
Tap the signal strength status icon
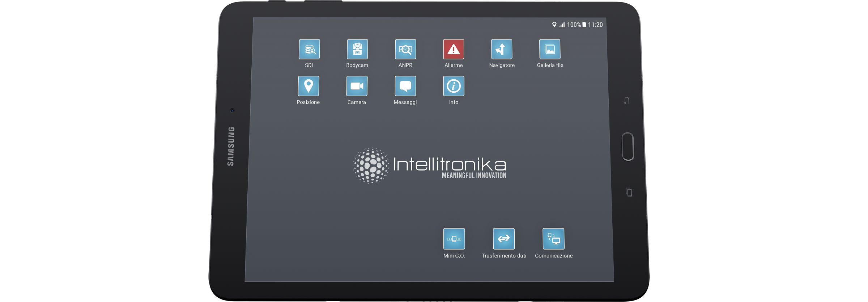[x=562, y=25]
